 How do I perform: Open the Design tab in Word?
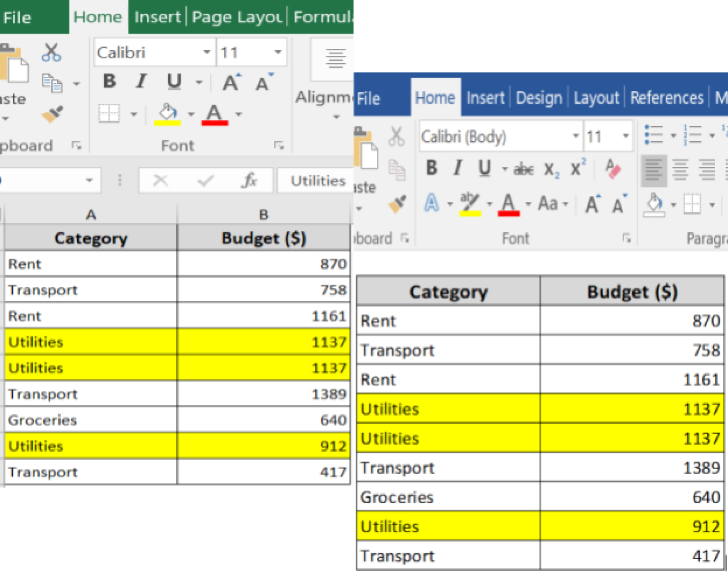538,98
